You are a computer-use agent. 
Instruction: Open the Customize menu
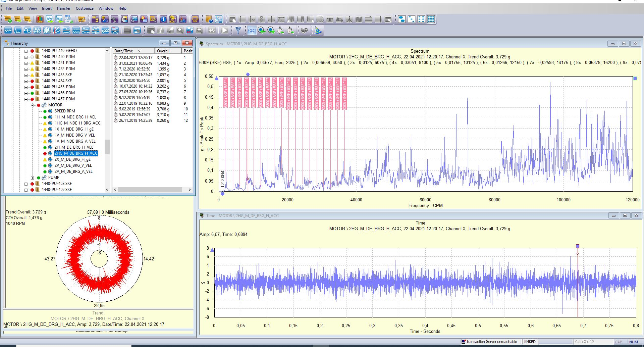click(x=85, y=8)
